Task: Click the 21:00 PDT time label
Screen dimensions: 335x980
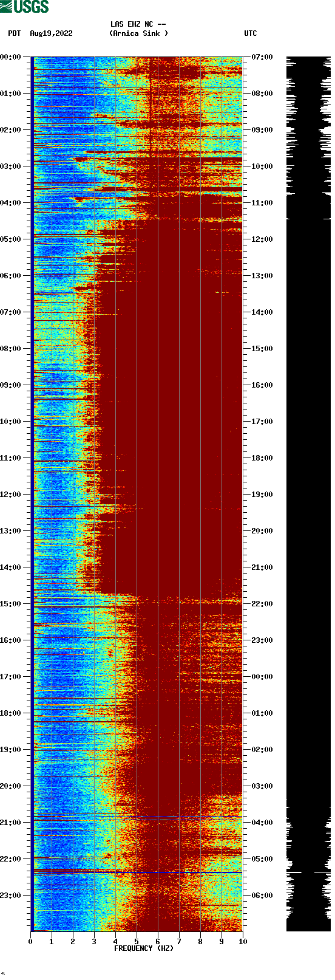Action: 11,823
